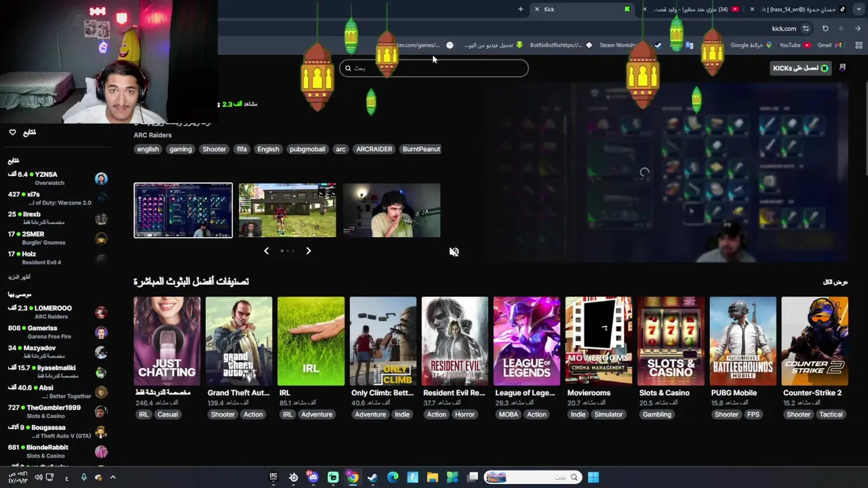This screenshot has height=488, width=868.
Task: Open the LOMEROOO recommended channel
Action: point(58,312)
